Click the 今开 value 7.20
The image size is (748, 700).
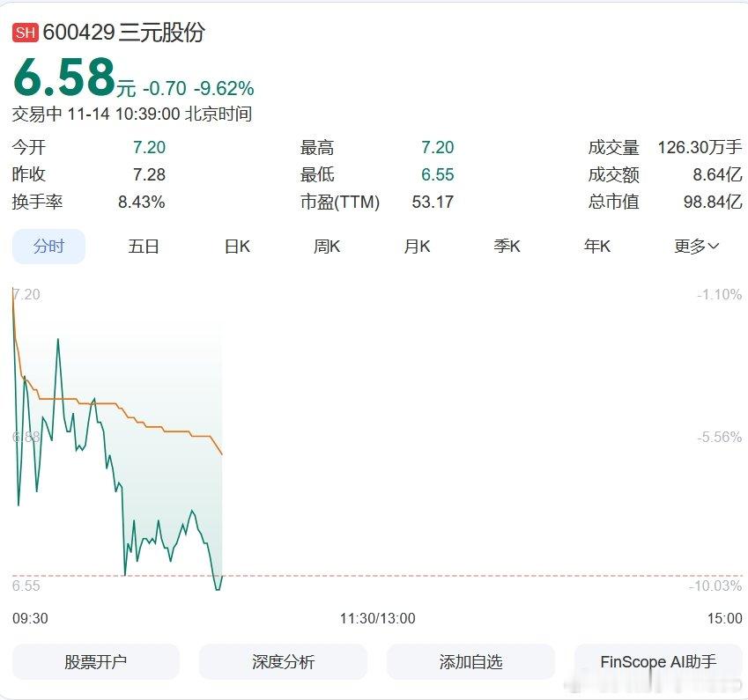pyautogui.click(x=149, y=147)
